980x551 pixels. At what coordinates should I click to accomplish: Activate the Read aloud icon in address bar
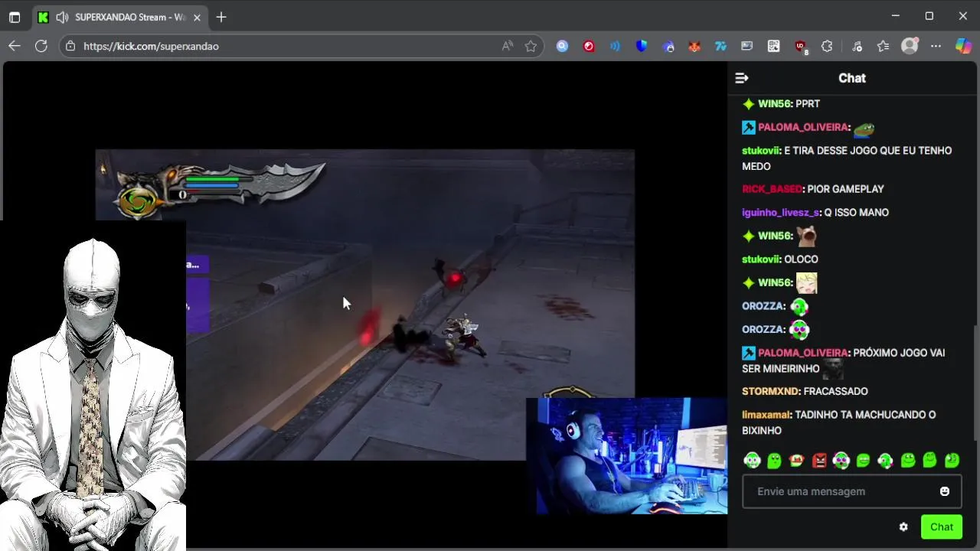coord(507,46)
